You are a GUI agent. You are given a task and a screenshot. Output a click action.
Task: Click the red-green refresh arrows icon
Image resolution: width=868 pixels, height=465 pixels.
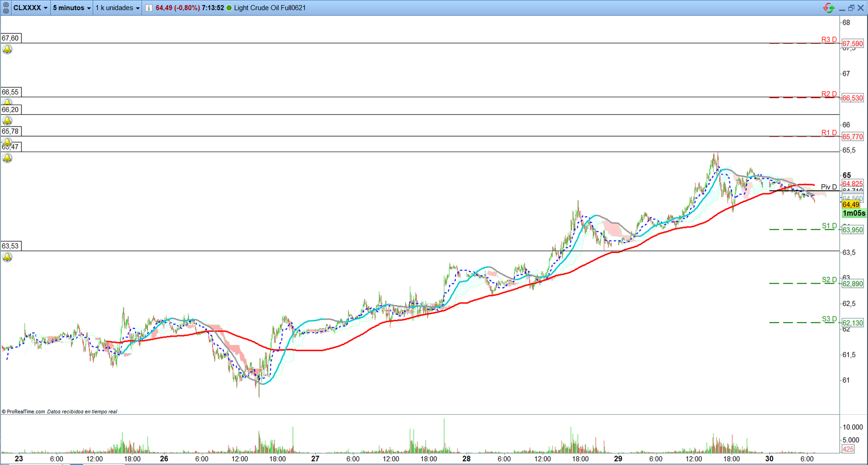pyautogui.click(x=828, y=8)
